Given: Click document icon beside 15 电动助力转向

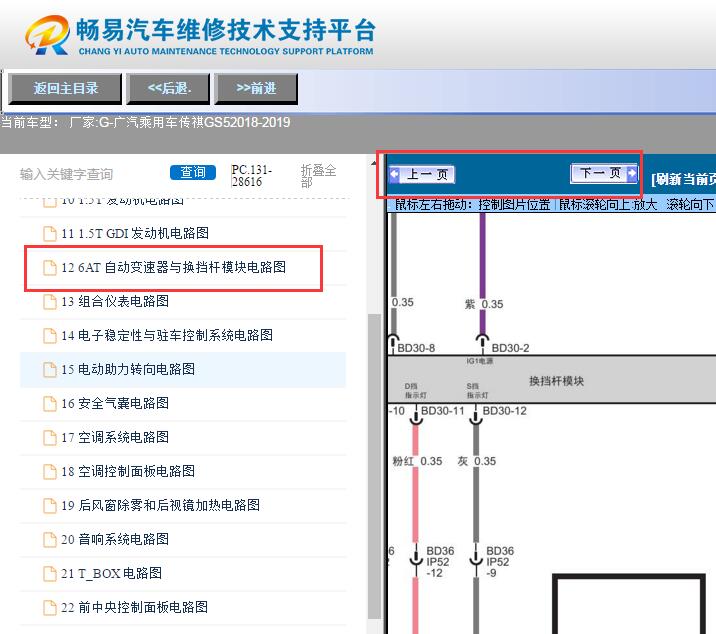Looking at the screenshot, I should [x=49, y=370].
